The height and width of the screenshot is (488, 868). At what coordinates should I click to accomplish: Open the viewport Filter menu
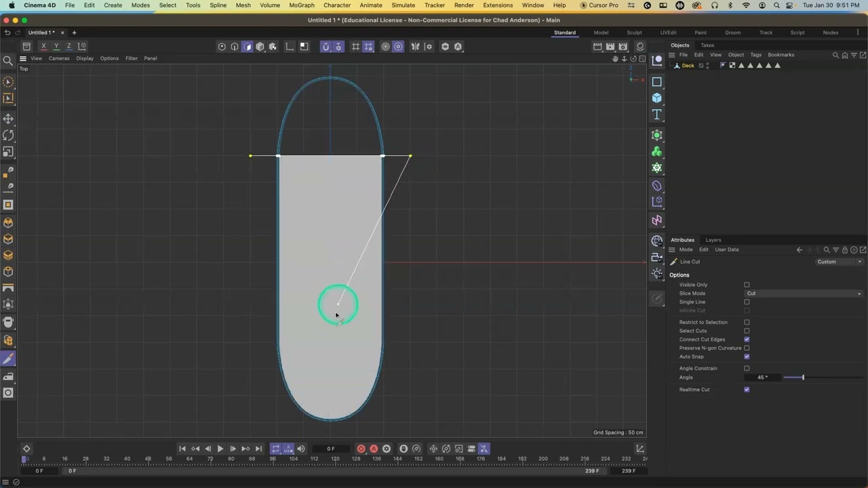[x=132, y=58]
